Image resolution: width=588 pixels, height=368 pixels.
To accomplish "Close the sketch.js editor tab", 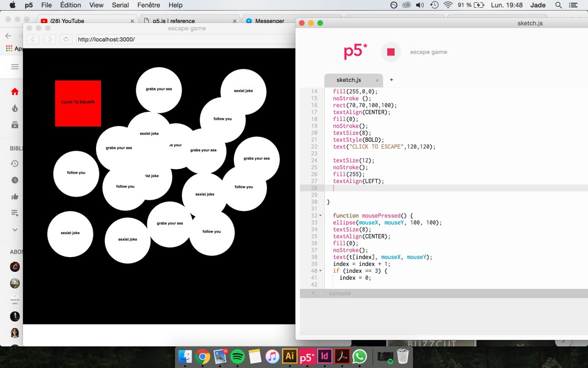I will point(377,80).
